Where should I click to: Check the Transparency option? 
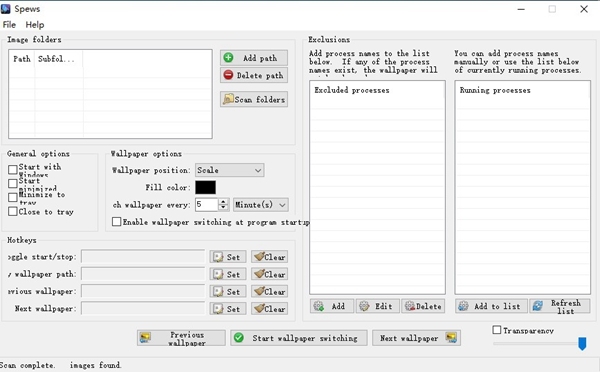coord(497,330)
